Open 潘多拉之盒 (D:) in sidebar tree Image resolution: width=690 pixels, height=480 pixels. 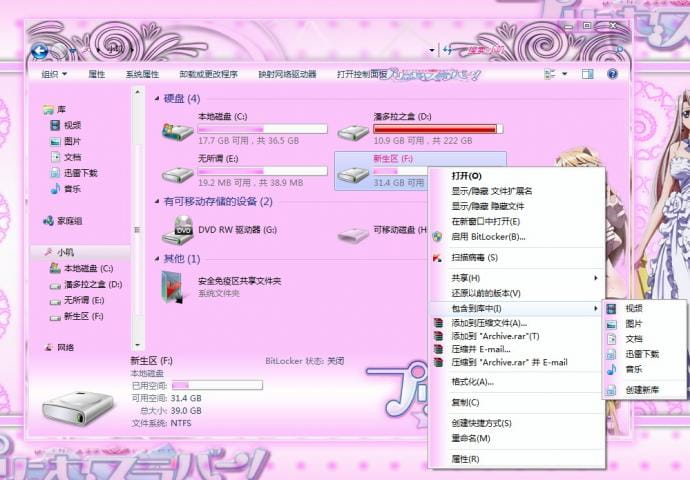86,284
